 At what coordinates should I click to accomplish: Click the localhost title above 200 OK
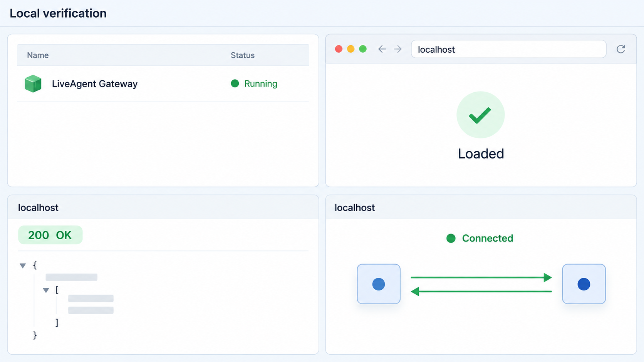coord(38,208)
